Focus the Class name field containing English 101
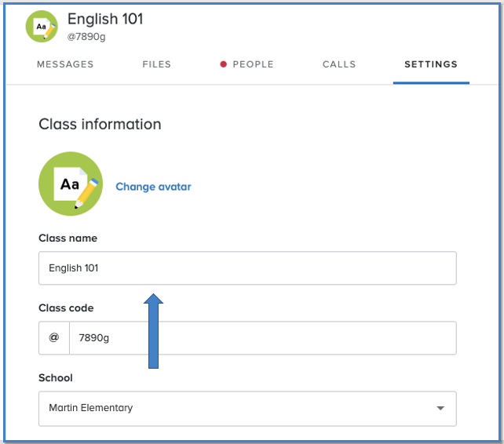 coord(247,268)
